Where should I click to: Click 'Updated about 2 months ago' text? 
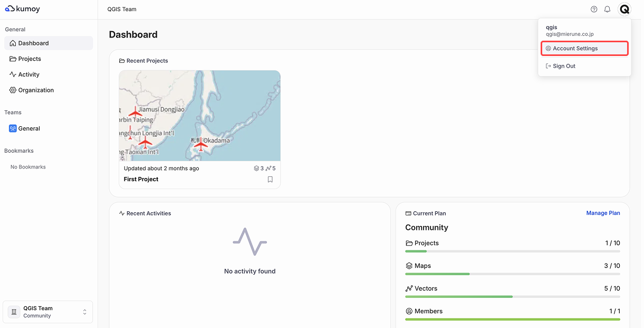pyautogui.click(x=161, y=168)
